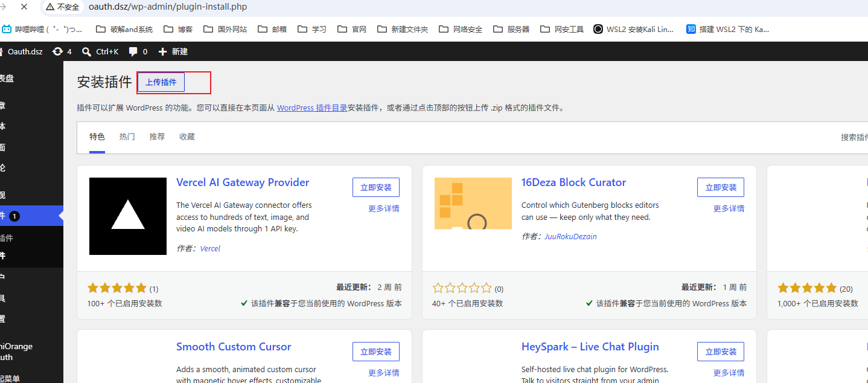
Task: Click the insecure site warning icon
Action: 51,7
